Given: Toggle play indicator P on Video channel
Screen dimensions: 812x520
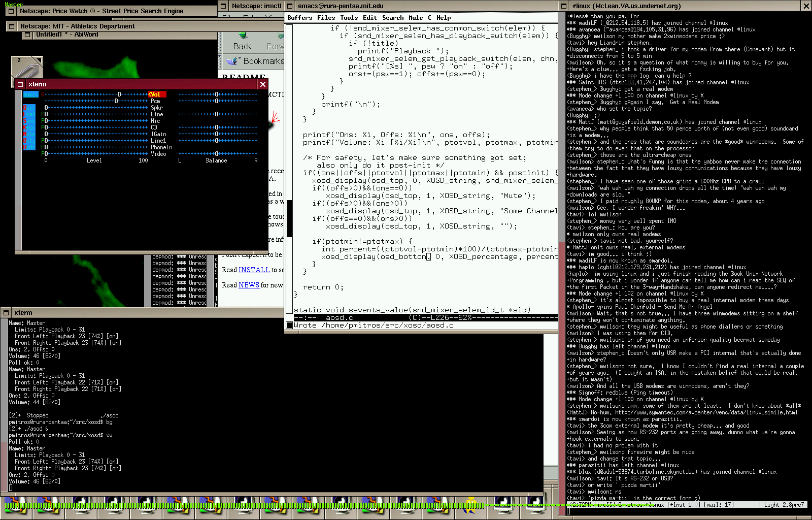Looking at the screenshot, I should click(x=43, y=154).
